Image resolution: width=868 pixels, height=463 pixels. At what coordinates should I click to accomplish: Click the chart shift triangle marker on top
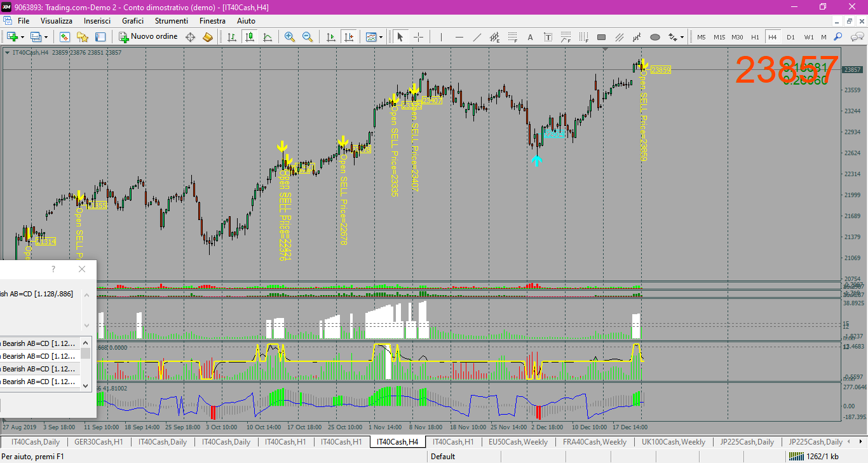605,48
